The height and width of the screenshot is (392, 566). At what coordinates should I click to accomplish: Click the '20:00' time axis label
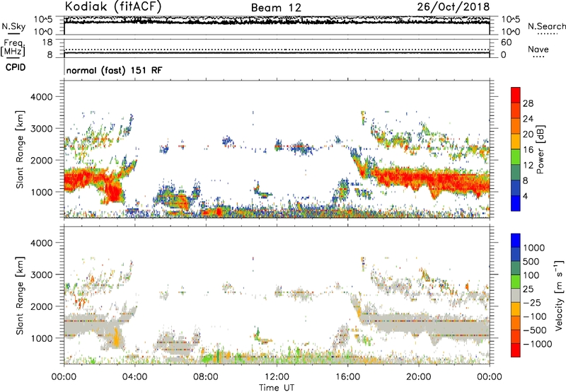click(419, 377)
